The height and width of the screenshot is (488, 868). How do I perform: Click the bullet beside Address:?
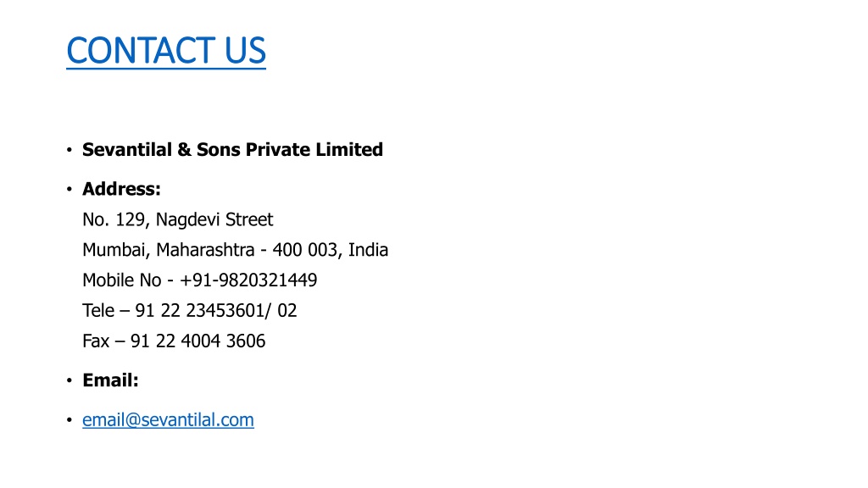pyautogui.click(x=70, y=189)
